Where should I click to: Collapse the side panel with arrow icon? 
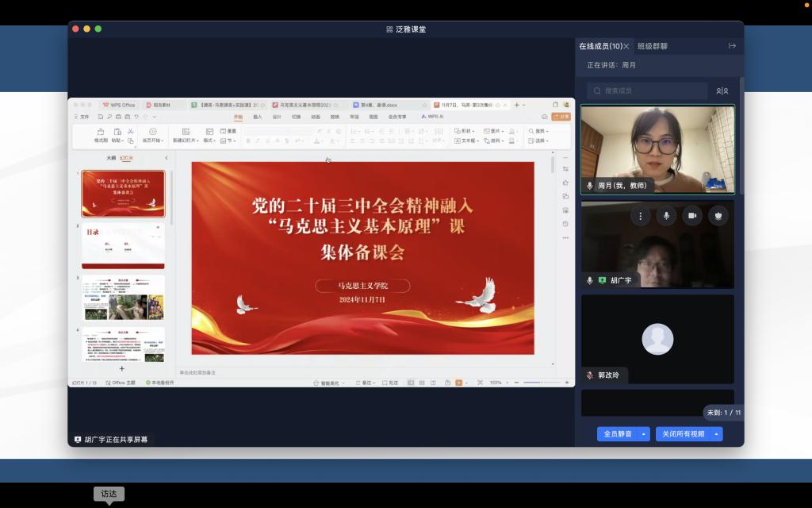pos(732,46)
